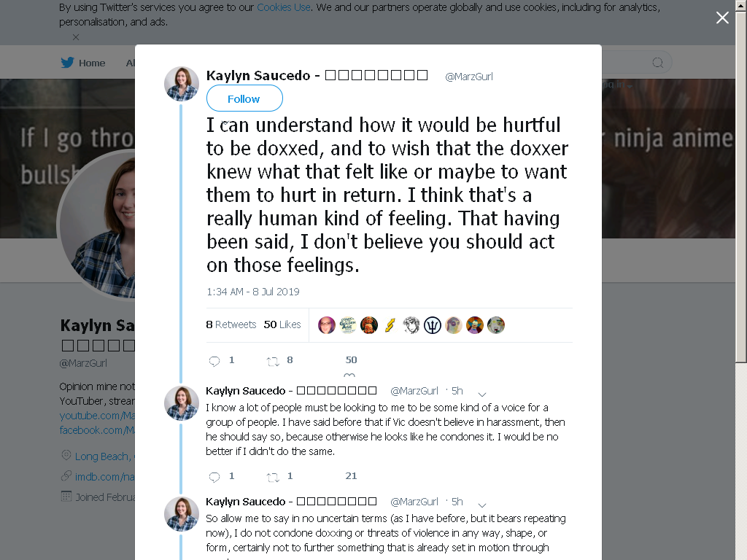Click first liker avatar thumbnail

click(x=326, y=325)
